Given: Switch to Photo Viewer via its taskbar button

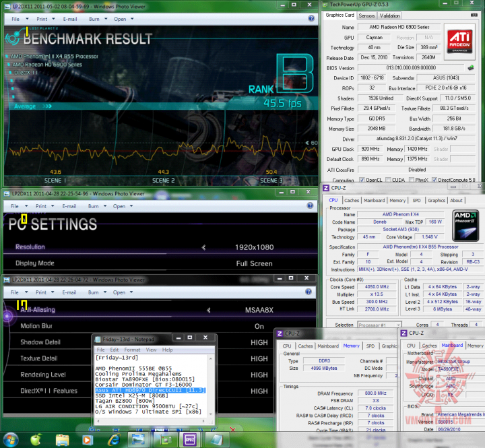Looking at the screenshot, I should 138,440.
